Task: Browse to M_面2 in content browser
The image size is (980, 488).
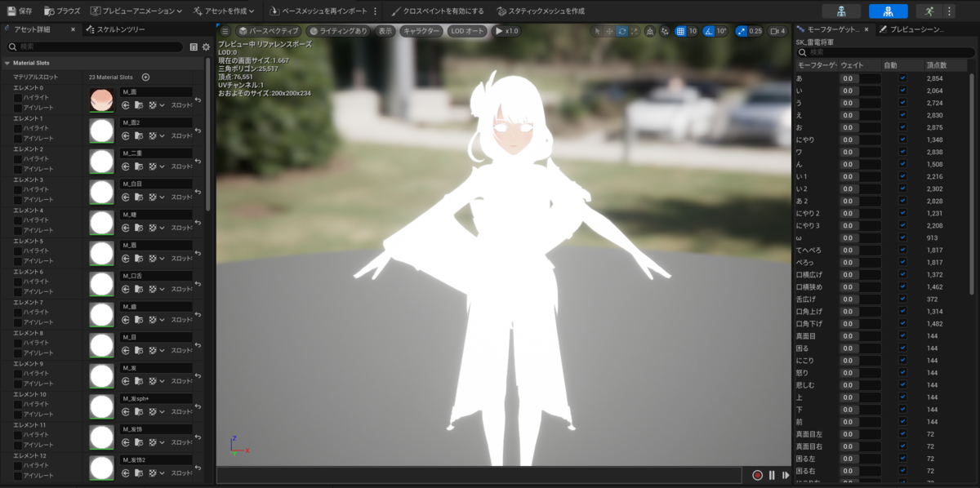Action: click(138, 136)
